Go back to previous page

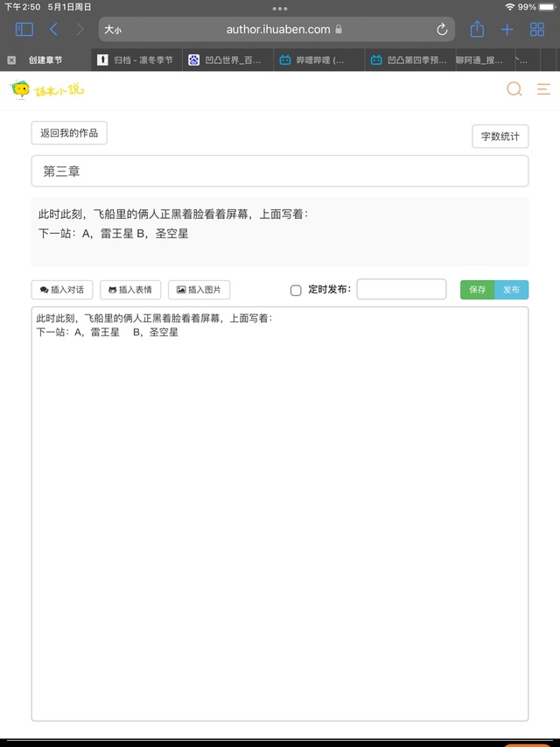pyautogui.click(x=54, y=30)
